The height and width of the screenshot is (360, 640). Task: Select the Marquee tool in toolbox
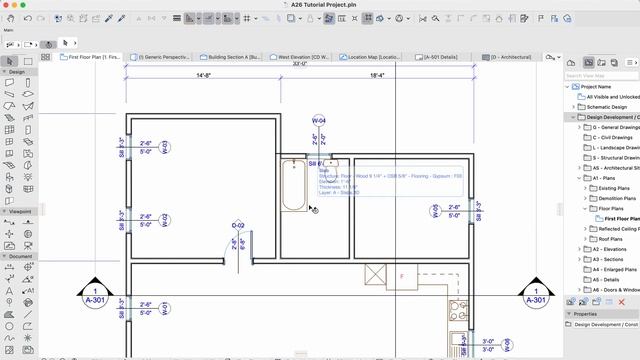28,61
